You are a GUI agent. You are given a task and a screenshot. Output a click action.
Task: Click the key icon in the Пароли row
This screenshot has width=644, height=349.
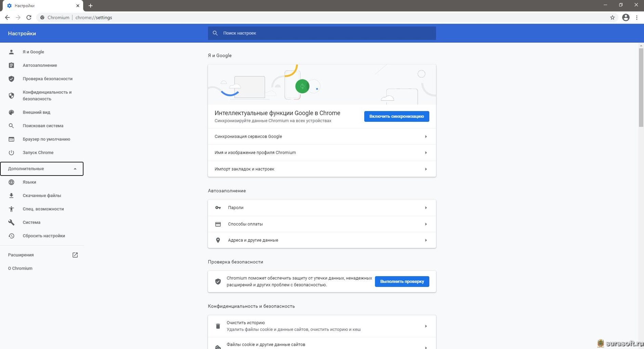(218, 208)
